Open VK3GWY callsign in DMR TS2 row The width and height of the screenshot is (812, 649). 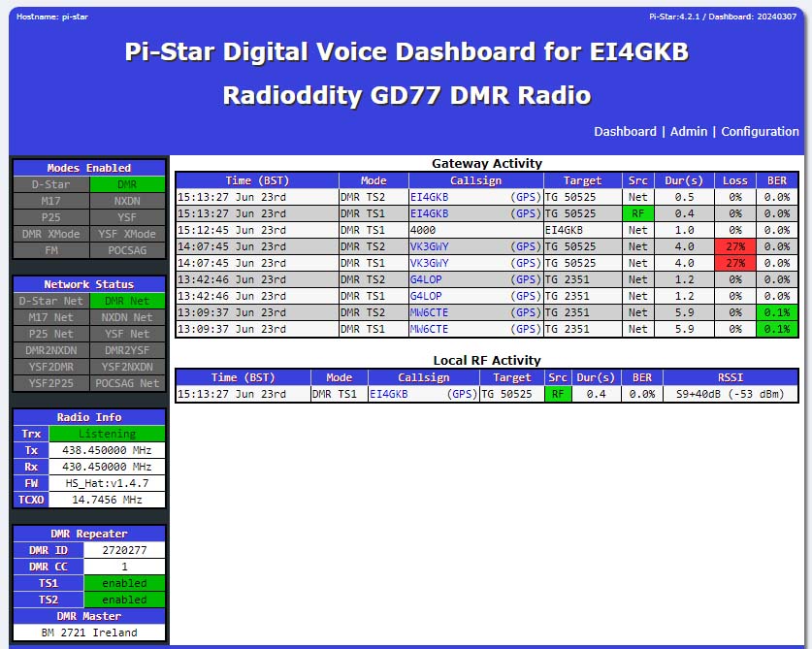(430, 246)
